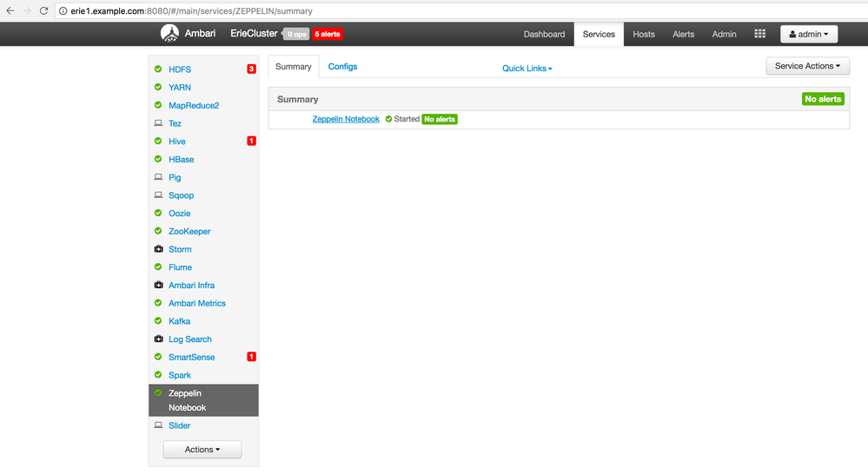
Task: Open the Admin menu
Action: click(x=724, y=35)
